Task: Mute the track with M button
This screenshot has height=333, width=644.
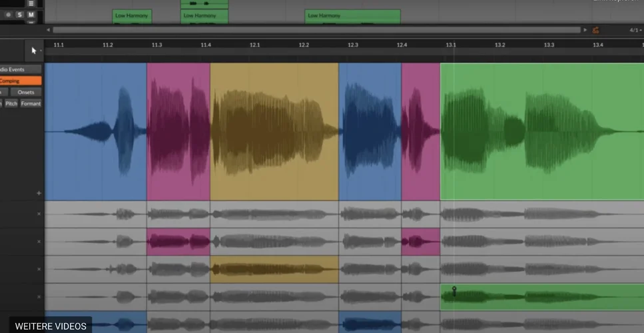Action: coord(31,15)
